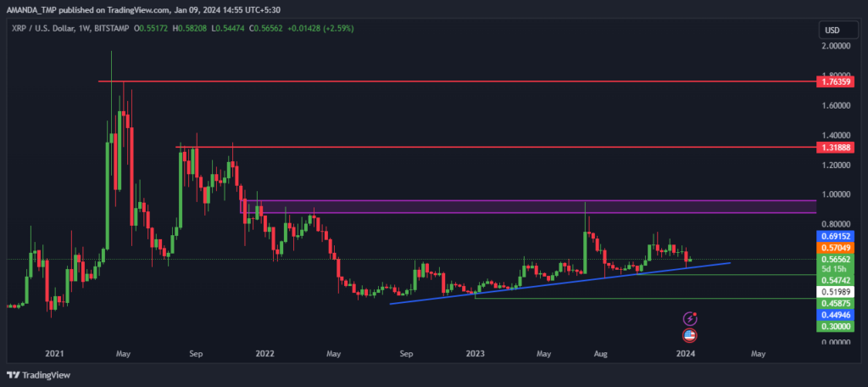868x387 pixels.
Task: Click the 1.20000 price scale tick
Action: coord(835,165)
